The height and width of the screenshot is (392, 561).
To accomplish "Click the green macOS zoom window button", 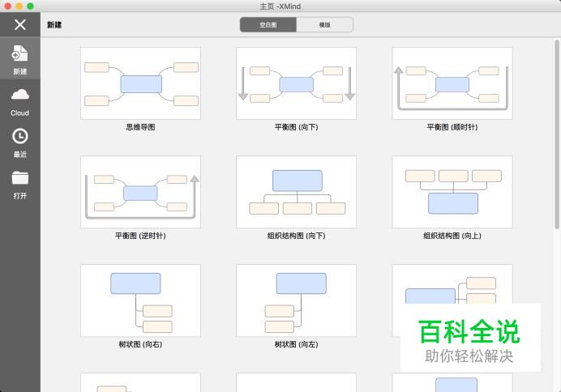I will [x=31, y=6].
